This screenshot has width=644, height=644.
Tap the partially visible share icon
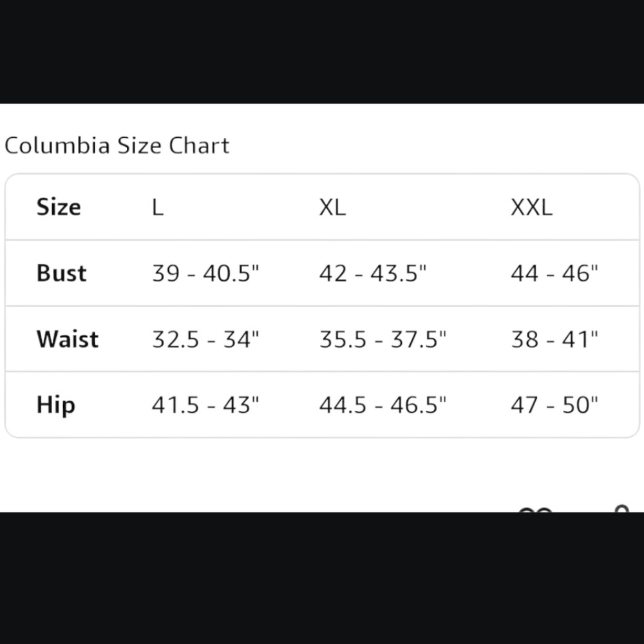pyautogui.click(x=622, y=509)
